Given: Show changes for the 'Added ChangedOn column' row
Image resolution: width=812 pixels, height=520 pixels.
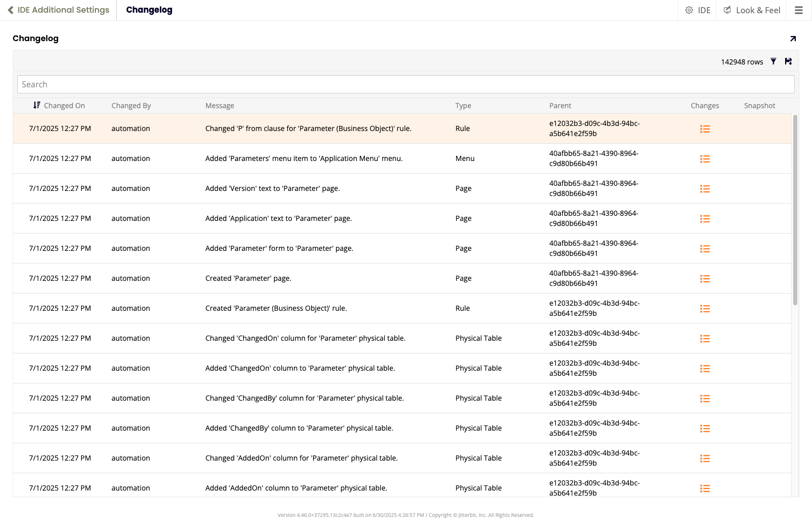Looking at the screenshot, I should [704, 369].
